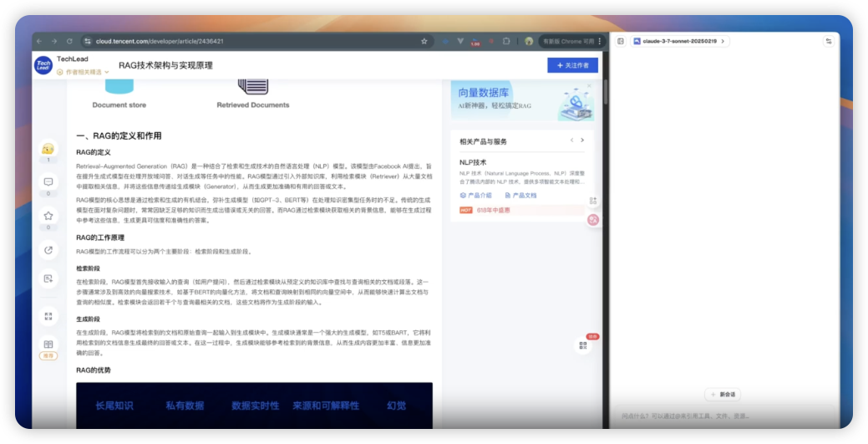Click the teaching evaluation sidebar icon
Image resolution: width=868 pixels, height=444 pixels.
pos(48,316)
